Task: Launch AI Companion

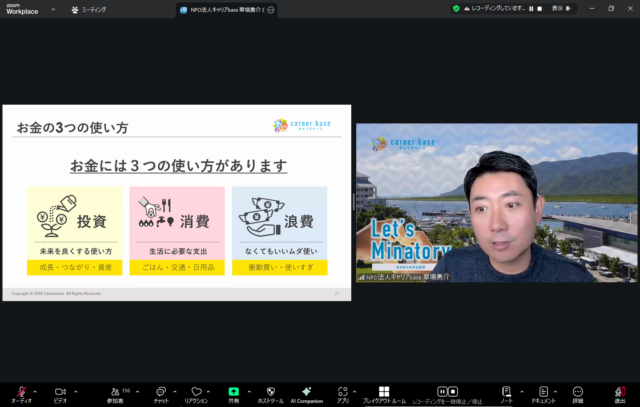Action: (x=306, y=392)
